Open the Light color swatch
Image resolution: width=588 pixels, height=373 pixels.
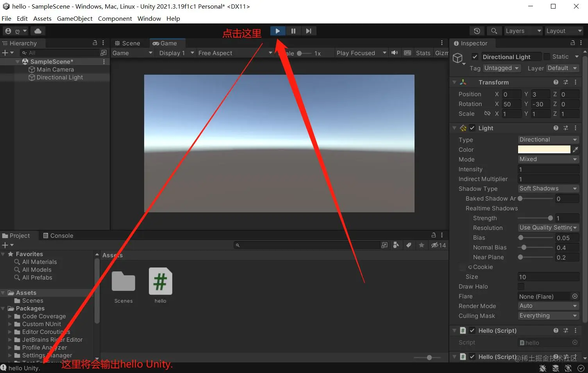pos(544,149)
